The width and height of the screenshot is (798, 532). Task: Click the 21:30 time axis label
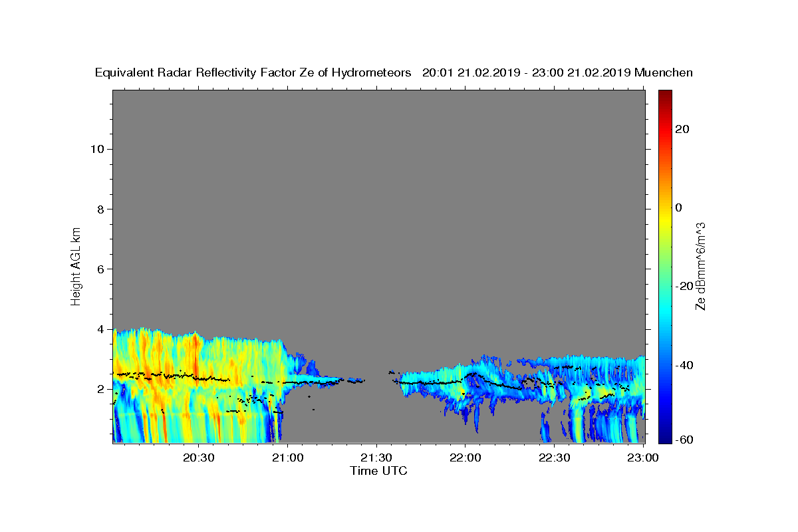376,458
